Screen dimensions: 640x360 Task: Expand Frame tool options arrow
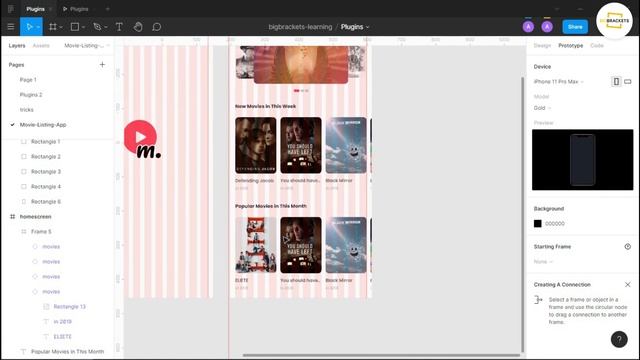(61, 27)
